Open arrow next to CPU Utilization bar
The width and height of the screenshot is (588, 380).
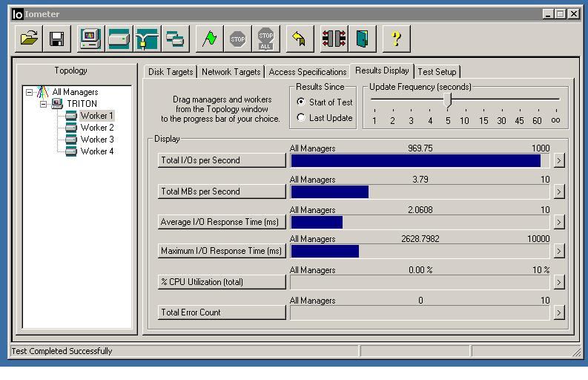pyautogui.click(x=559, y=282)
